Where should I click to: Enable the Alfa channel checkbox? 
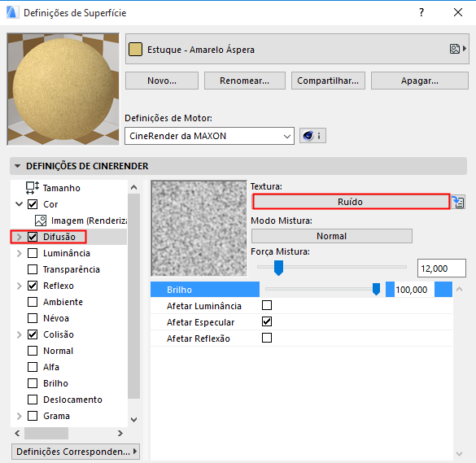(33, 367)
